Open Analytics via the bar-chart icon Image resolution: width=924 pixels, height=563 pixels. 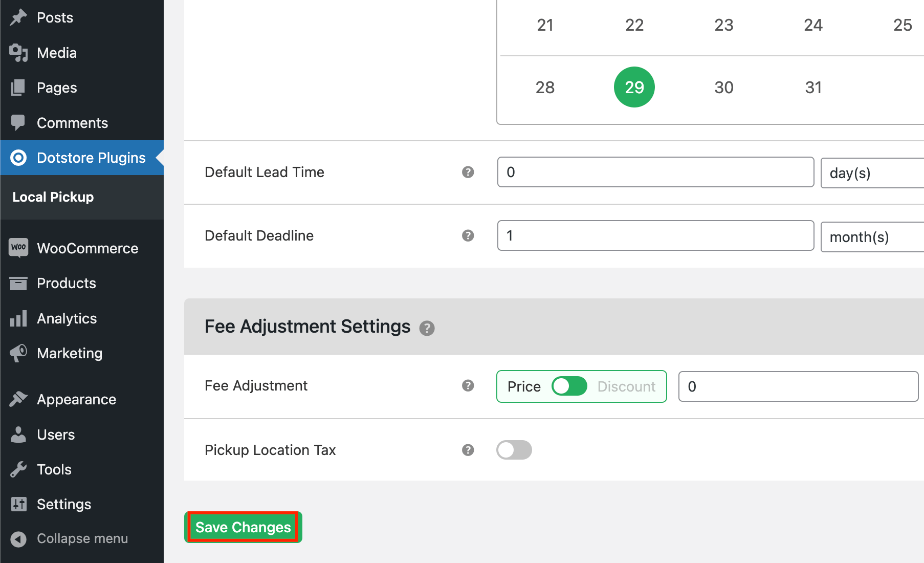(x=18, y=318)
